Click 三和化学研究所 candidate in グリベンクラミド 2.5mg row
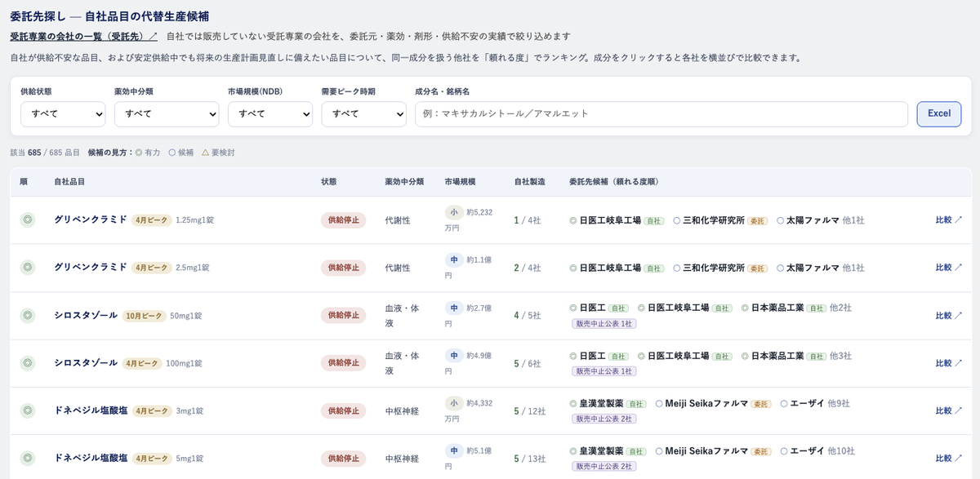The height and width of the screenshot is (479, 980). point(714,268)
